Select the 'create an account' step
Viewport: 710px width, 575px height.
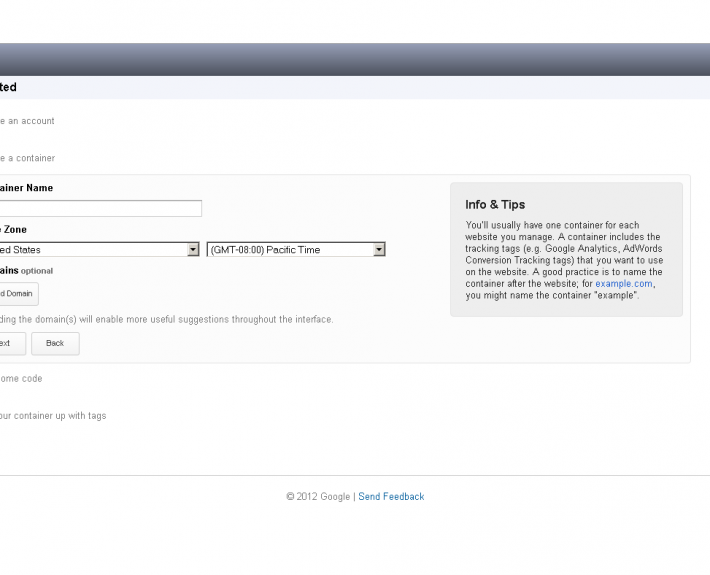(x=27, y=121)
